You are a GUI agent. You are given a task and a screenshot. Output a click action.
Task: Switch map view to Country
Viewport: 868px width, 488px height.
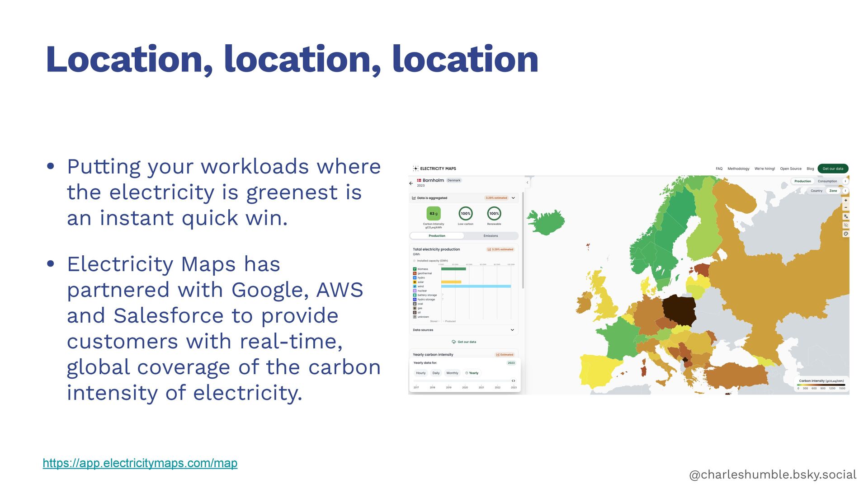(x=816, y=191)
